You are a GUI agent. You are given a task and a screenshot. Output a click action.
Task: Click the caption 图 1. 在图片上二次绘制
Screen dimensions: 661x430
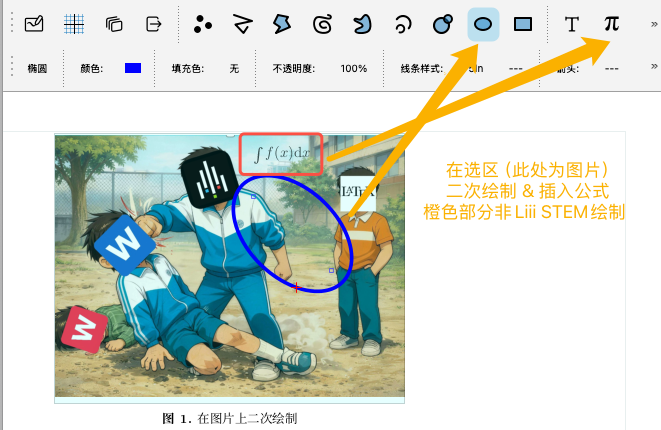click(230, 419)
